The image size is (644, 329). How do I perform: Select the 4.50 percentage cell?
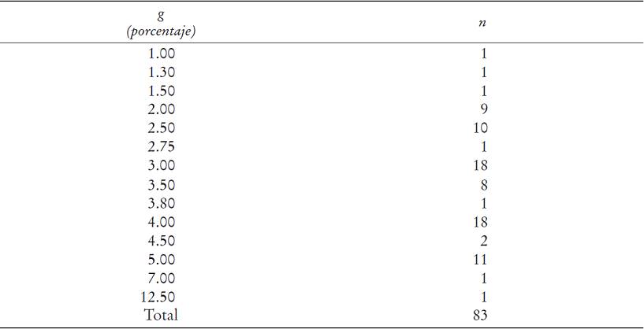(161, 241)
